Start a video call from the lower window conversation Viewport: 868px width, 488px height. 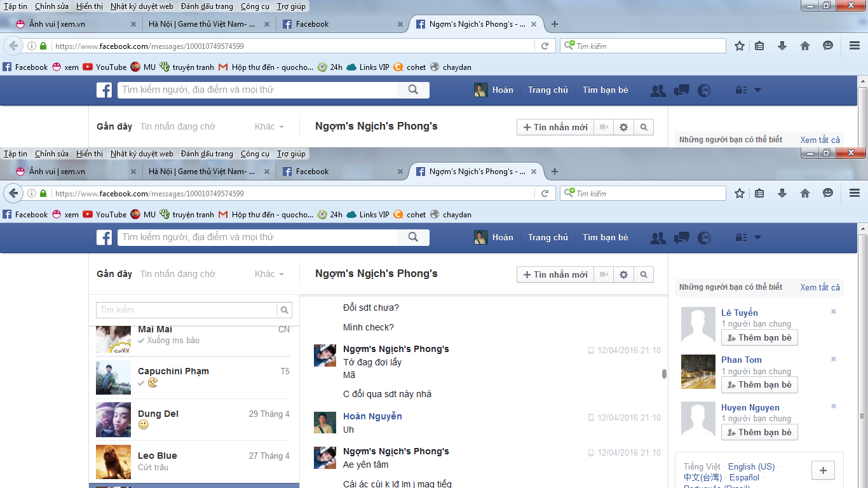point(603,274)
